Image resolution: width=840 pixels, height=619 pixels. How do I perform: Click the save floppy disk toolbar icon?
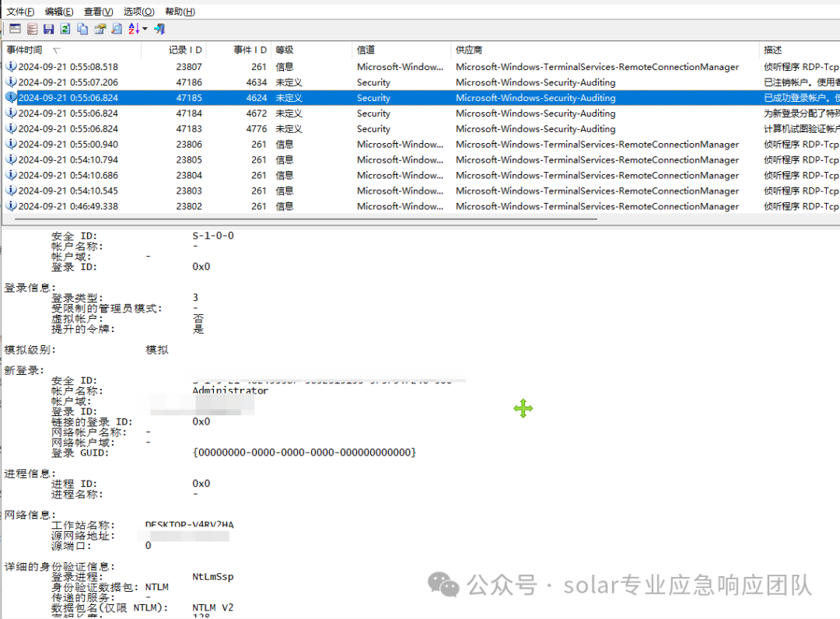pos(49,29)
